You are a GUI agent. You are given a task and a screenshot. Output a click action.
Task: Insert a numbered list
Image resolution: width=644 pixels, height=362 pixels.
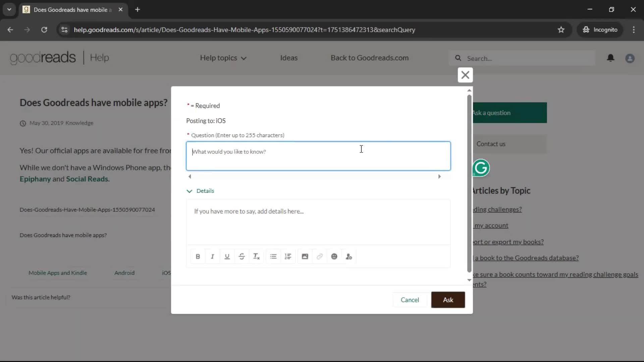(x=288, y=256)
